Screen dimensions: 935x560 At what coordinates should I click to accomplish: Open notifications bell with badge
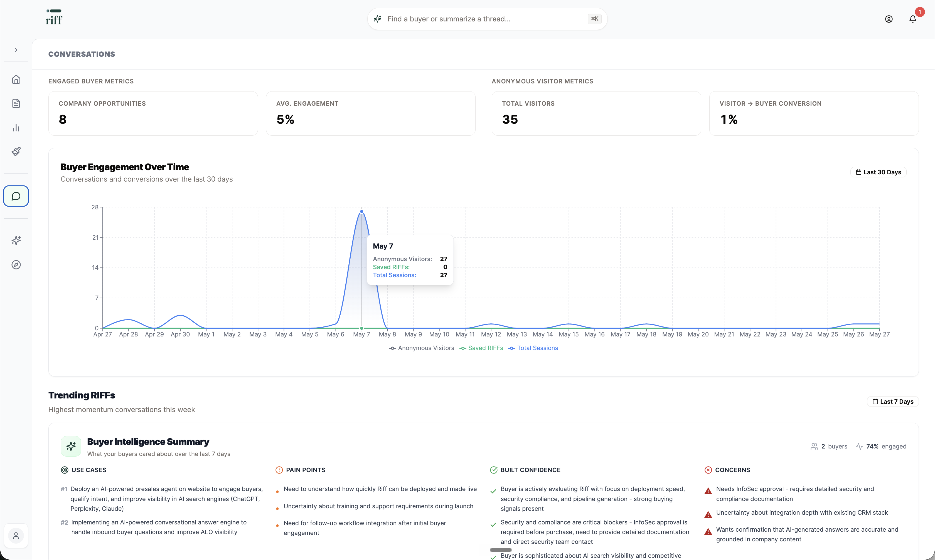click(x=913, y=19)
